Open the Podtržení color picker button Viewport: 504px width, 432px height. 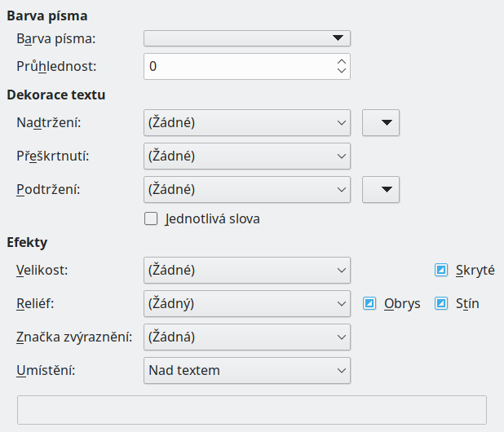pos(380,189)
